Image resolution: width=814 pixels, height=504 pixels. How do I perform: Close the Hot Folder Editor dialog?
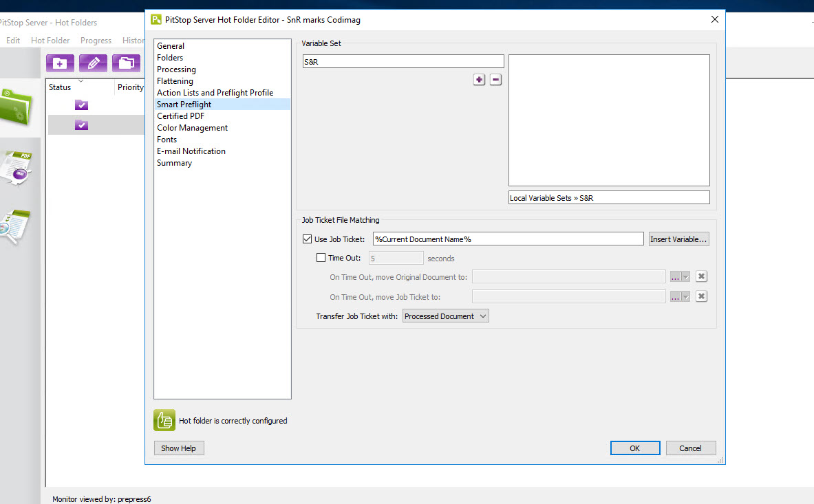(715, 19)
